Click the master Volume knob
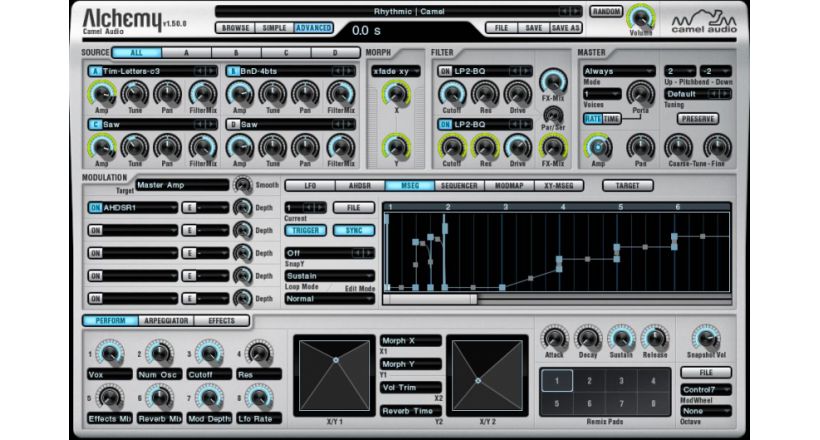The image size is (820, 440). pyautogui.click(x=640, y=18)
